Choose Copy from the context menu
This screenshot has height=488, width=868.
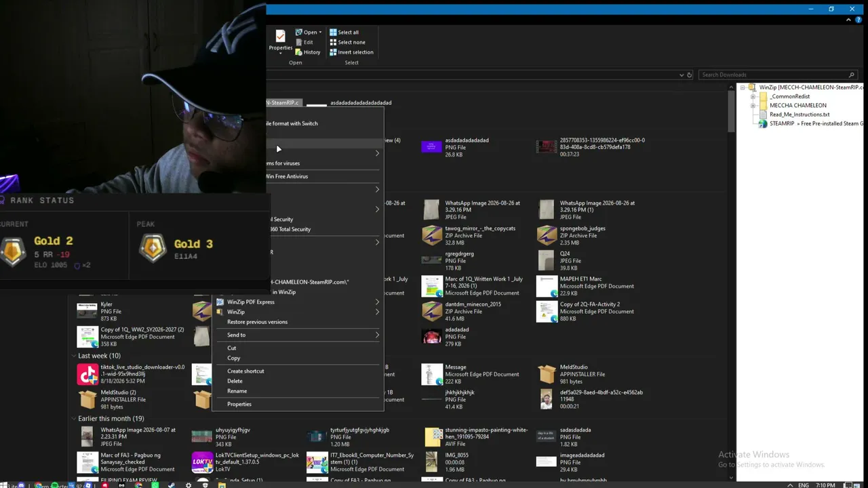[298, 358]
